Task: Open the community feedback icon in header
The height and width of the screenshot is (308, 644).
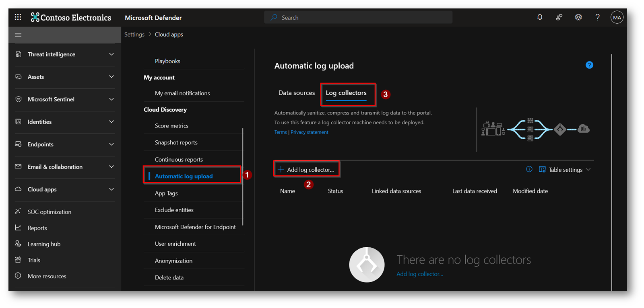Action: 559,17
